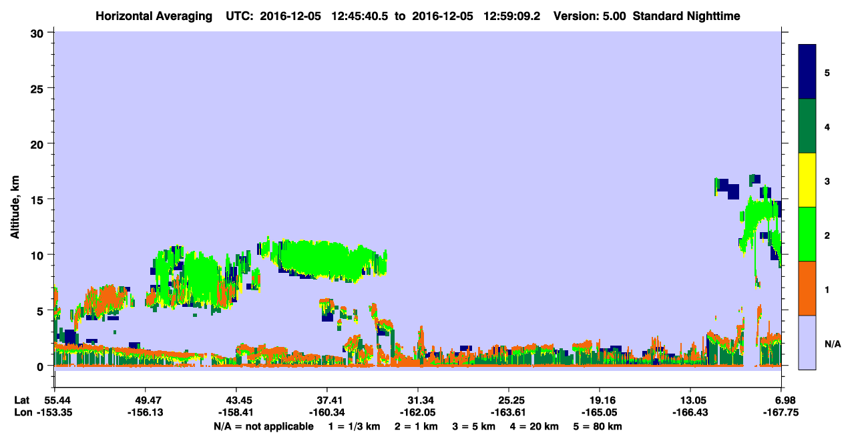Screen dimensions: 868x445
Task: Click the bright green colorbar segment labeled 2
Action: [x=807, y=234]
